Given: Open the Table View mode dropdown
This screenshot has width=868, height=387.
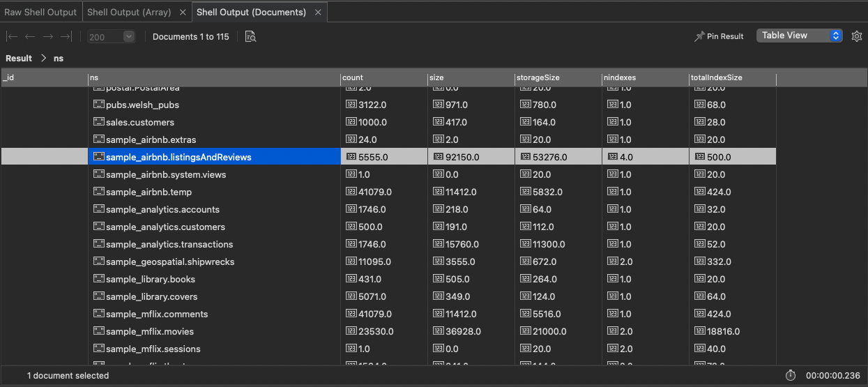Looking at the screenshot, I should click(x=799, y=36).
